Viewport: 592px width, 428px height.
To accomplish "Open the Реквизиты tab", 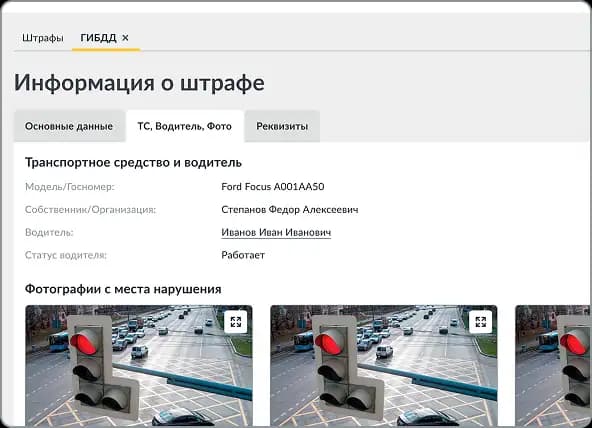I will 282,126.
